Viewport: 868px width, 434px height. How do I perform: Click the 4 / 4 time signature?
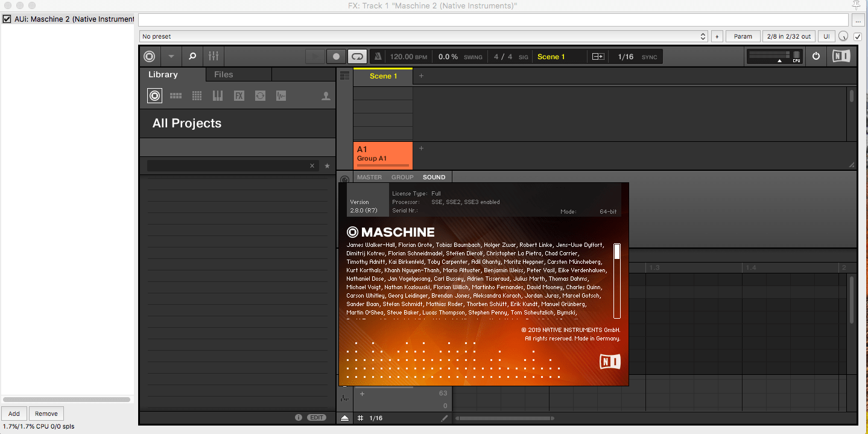tap(503, 57)
